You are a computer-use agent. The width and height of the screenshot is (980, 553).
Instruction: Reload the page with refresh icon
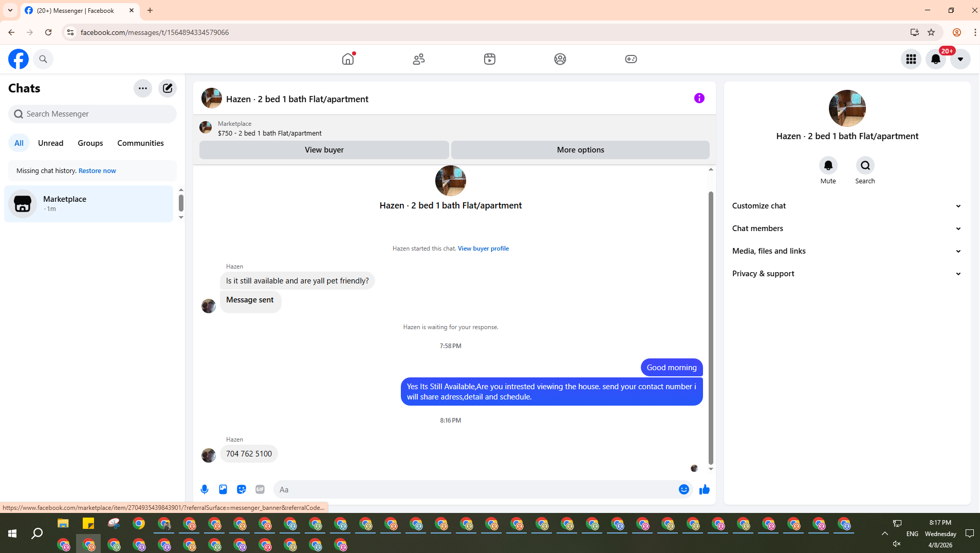[x=48, y=32]
